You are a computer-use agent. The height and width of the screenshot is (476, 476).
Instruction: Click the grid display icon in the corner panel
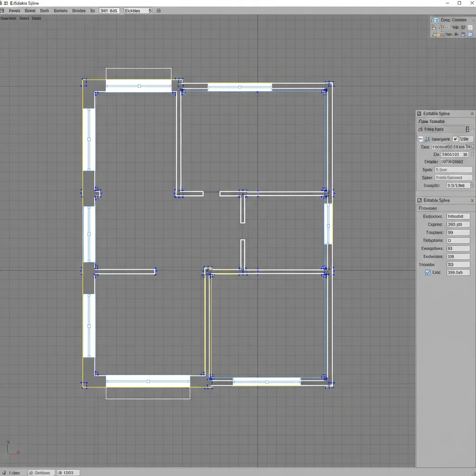coord(469,27)
